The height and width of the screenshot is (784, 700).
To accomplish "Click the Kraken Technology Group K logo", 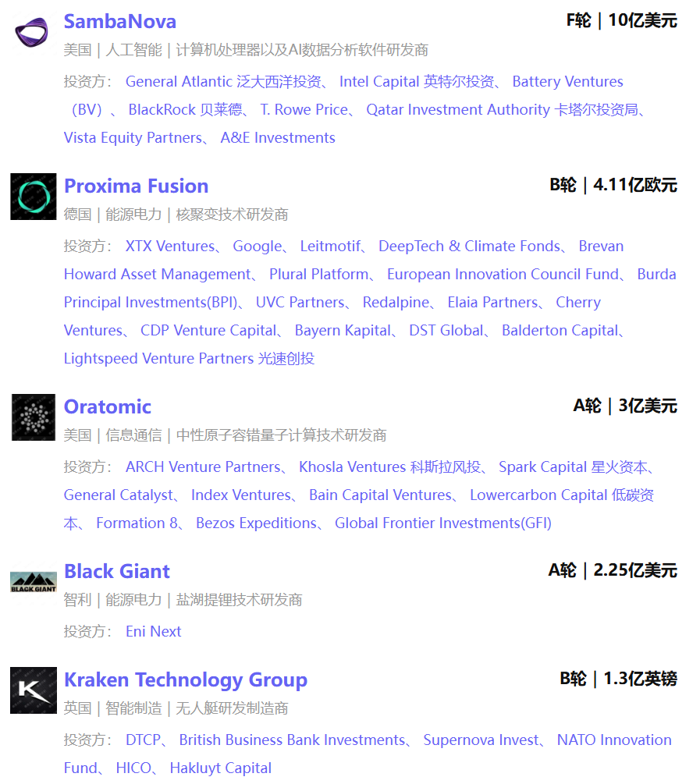I will coord(33,690).
